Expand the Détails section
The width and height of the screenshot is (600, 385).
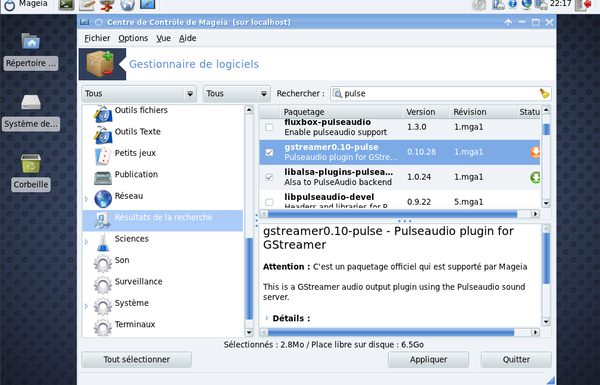coord(267,318)
